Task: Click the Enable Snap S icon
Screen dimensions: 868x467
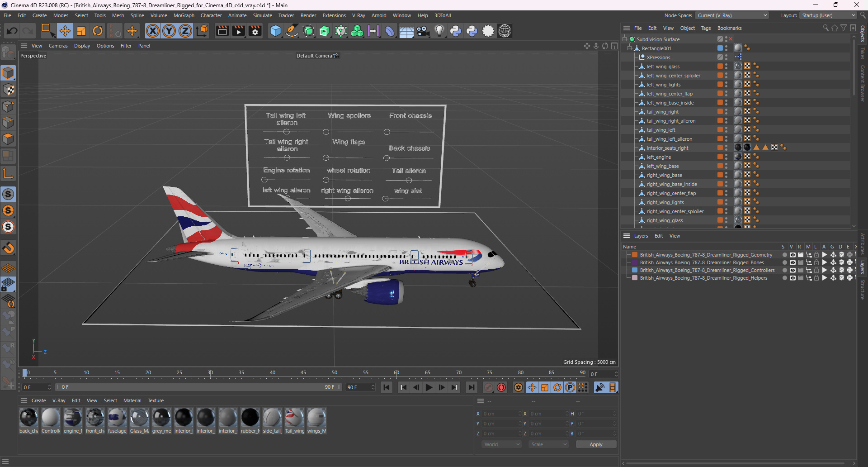Action: click(x=8, y=194)
